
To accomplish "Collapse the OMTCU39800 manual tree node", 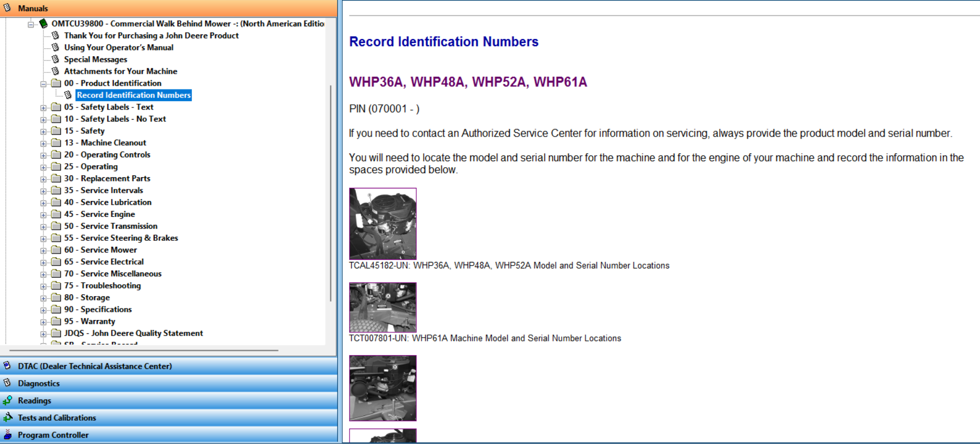I will click(31, 24).
